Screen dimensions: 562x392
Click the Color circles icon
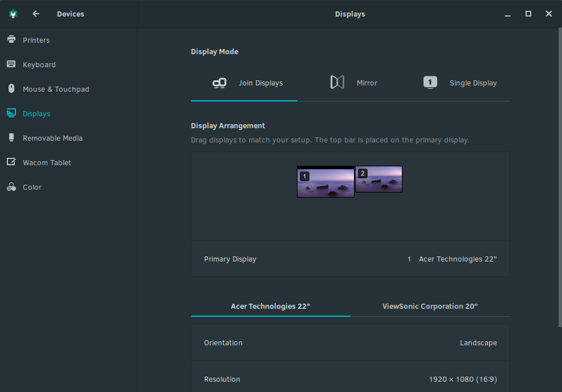point(11,187)
